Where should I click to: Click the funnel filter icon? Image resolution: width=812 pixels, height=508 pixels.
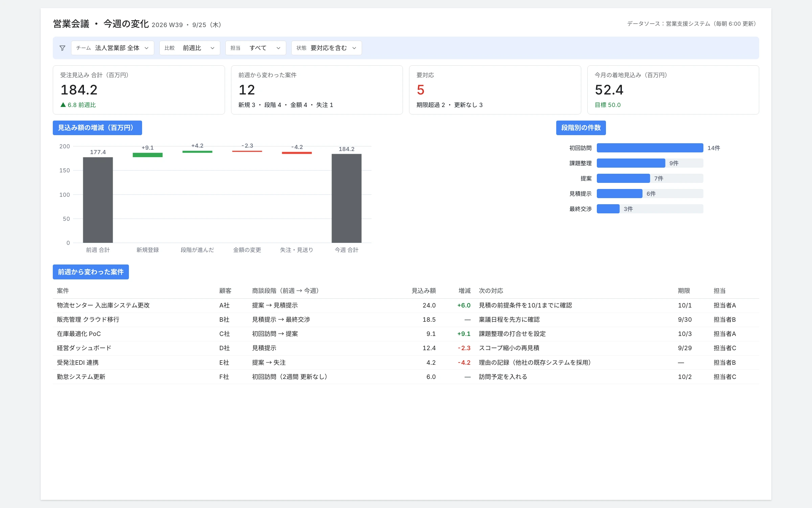pyautogui.click(x=62, y=48)
